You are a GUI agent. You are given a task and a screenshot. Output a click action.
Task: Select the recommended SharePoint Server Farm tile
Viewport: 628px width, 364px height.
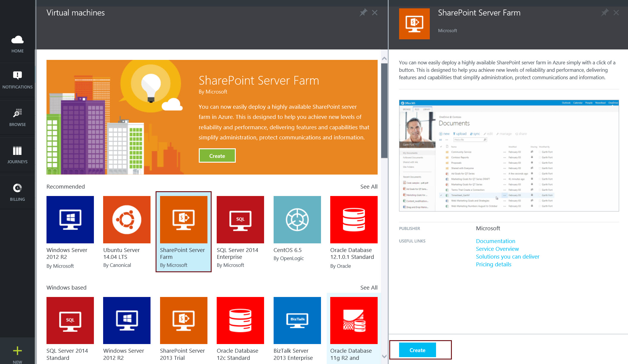[184, 232]
